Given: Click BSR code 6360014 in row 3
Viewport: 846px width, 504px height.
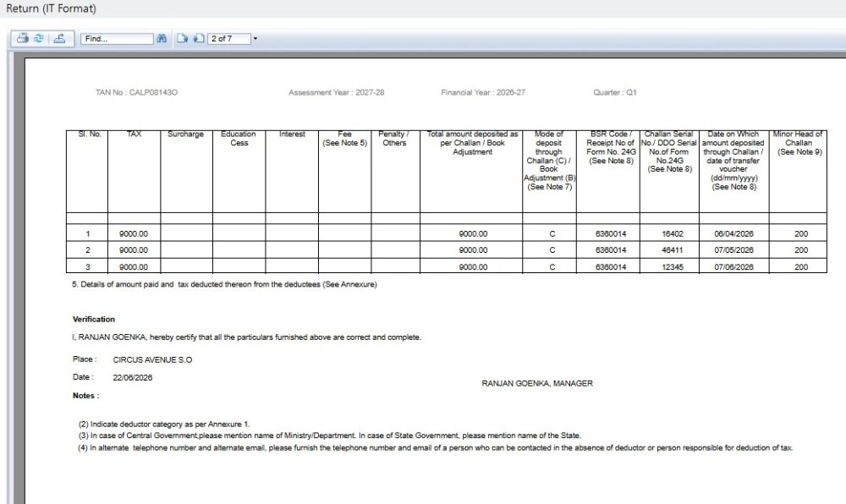Looking at the screenshot, I should pos(611,267).
